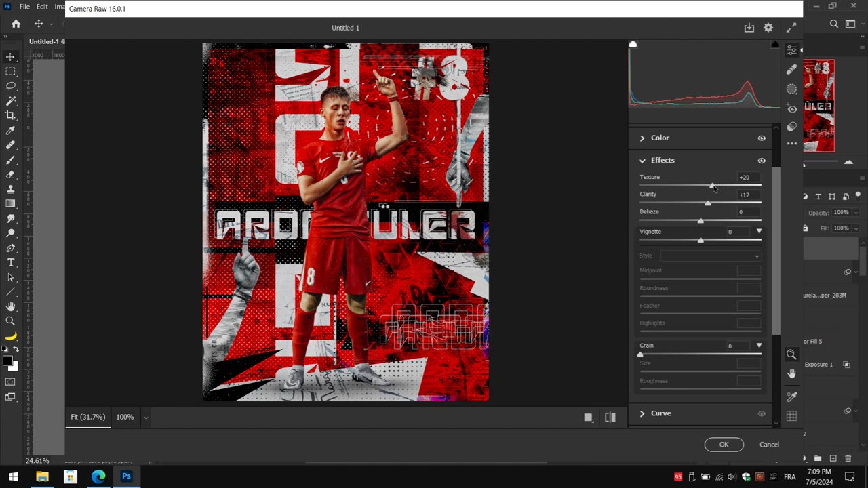Screen dimensions: 868x488
Task: Open the Camera Raw Masking tool
Action: [x=791, y=89]
